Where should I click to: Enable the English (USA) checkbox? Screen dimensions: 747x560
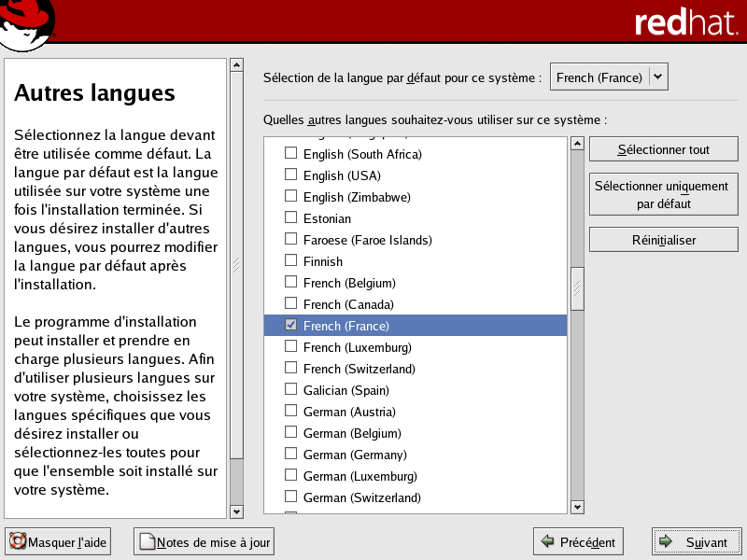tap(291, 175)
